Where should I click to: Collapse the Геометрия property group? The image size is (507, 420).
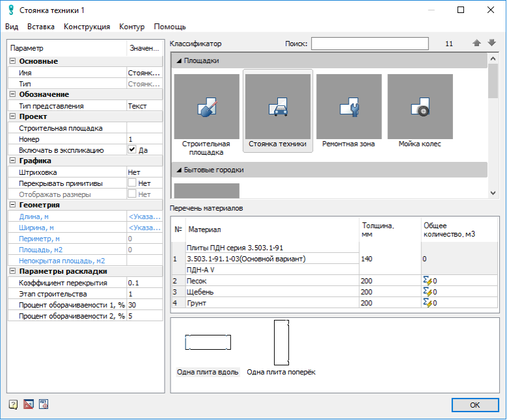12,205
